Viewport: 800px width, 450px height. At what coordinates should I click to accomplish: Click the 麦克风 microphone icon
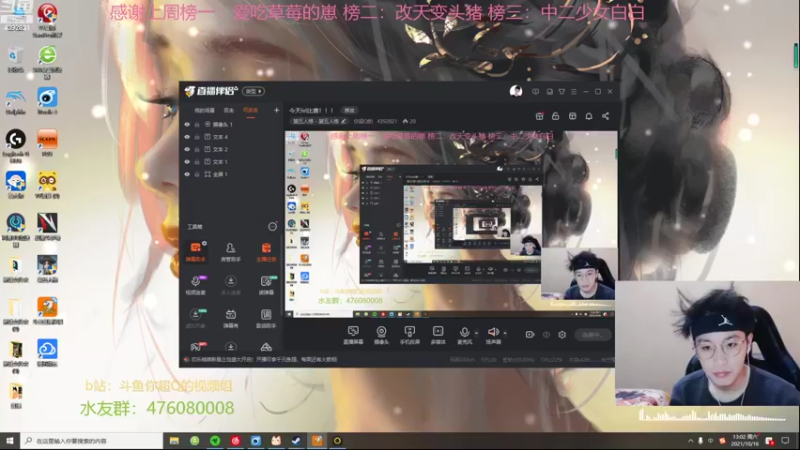(x=464, y=332)
